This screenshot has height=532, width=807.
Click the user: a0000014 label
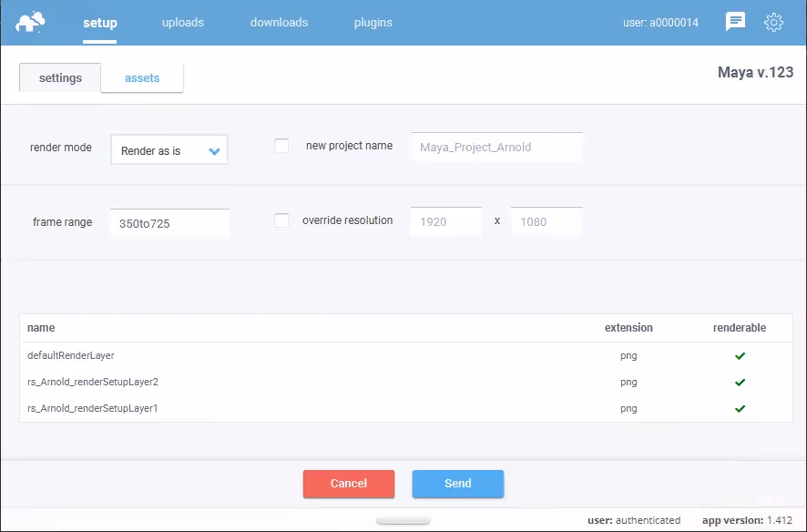click(661, 23)
